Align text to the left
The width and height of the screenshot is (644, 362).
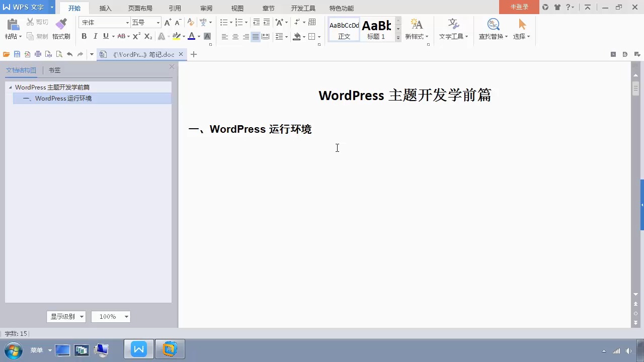pyautogui.click(x=225, y=37)
